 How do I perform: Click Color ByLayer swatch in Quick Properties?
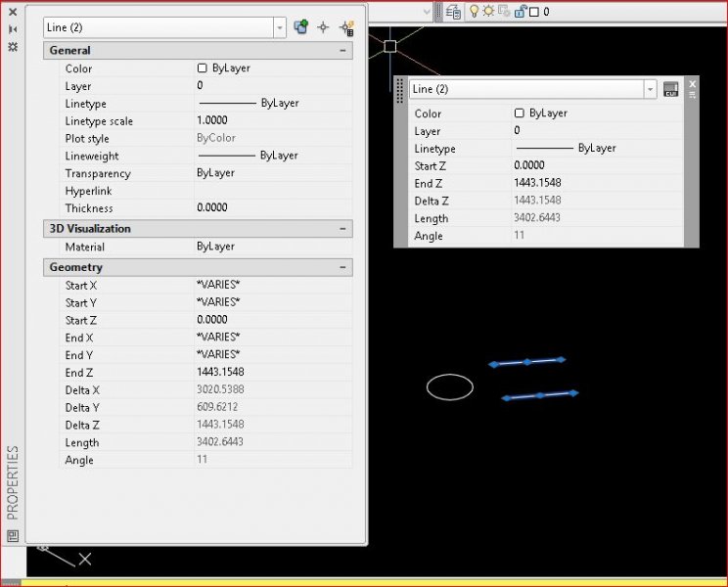[x=520, y=113]
